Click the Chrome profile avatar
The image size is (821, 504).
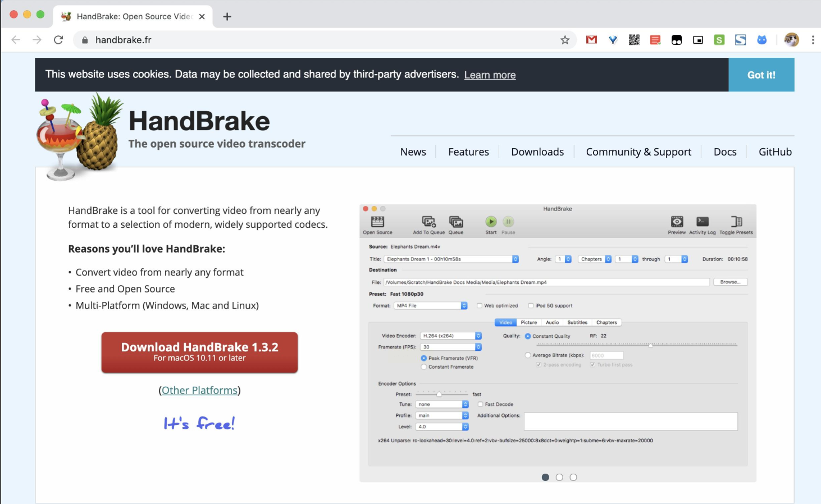point(792,40)
